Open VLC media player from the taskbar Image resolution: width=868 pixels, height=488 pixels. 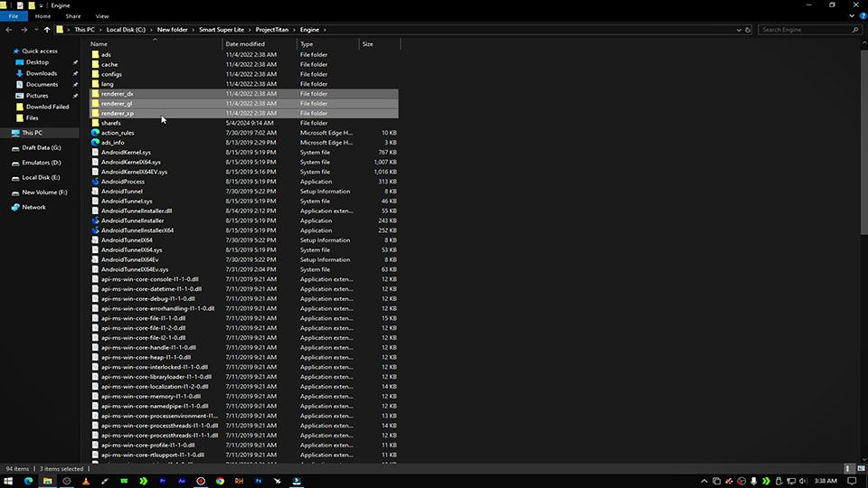point(86,482)
